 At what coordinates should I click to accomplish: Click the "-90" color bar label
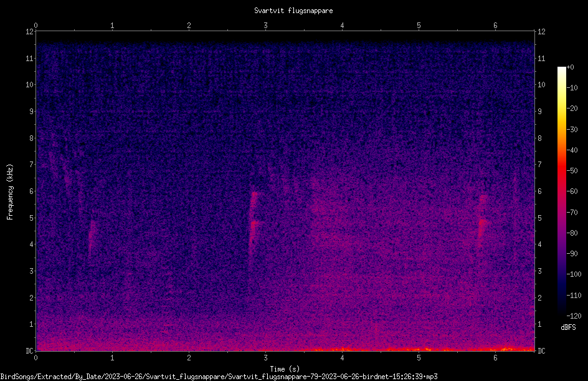click(572, 254)
